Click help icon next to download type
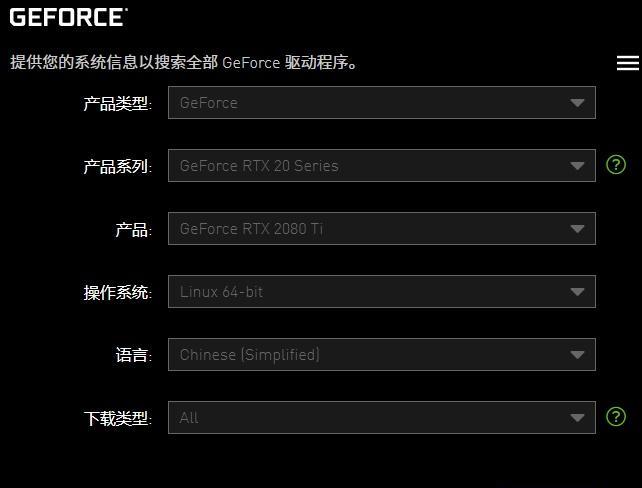The image size is (642, 488). (616, 417)
